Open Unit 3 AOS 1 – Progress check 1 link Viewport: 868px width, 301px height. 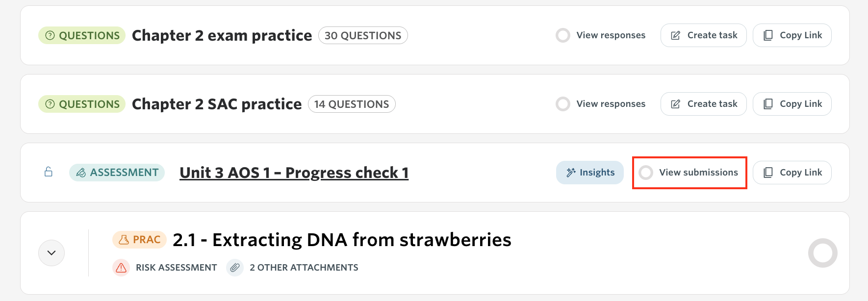[294, 173]
